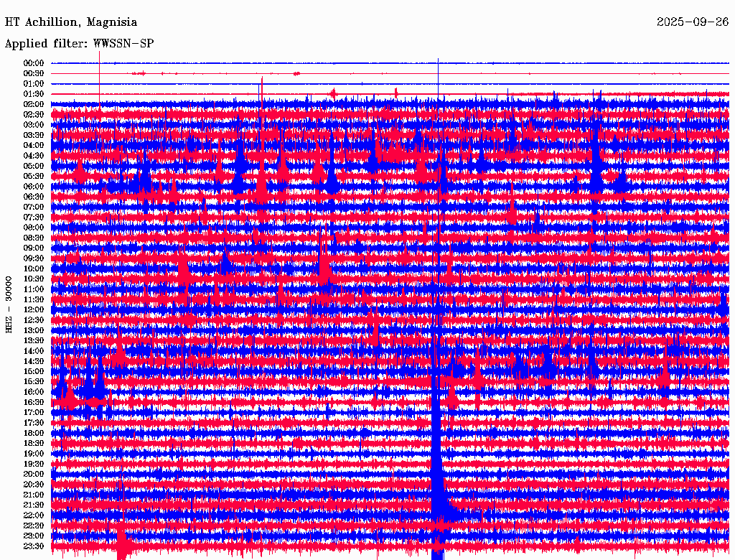This screenshot has height=560, width=735.
Task: Click the 18:30 time row label
Action: coord(34,443)
